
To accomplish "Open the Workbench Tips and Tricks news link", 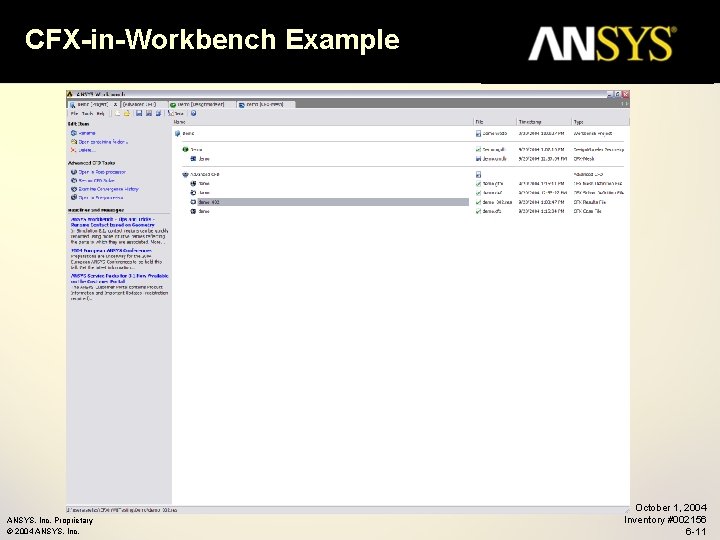I will [x=113, y=222].
